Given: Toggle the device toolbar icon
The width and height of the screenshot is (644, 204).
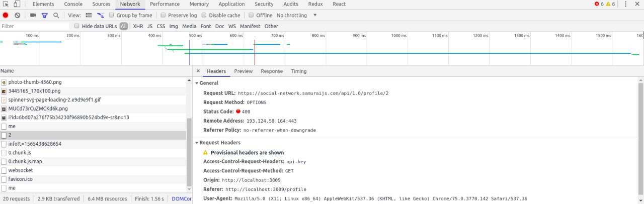Looking at the screenshot, I should click(x=17, y=4).
